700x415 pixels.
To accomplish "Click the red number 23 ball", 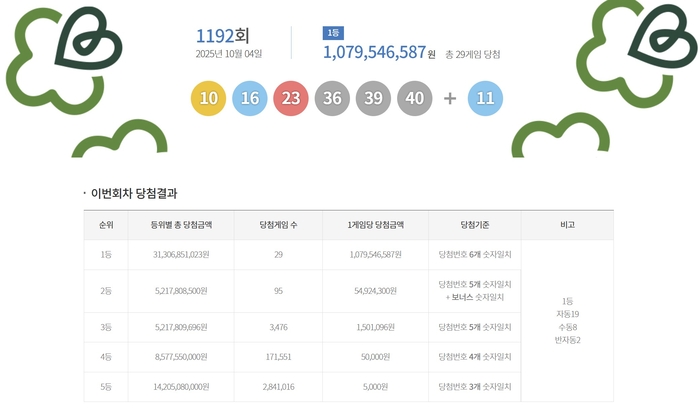I will tap(290, 98).
